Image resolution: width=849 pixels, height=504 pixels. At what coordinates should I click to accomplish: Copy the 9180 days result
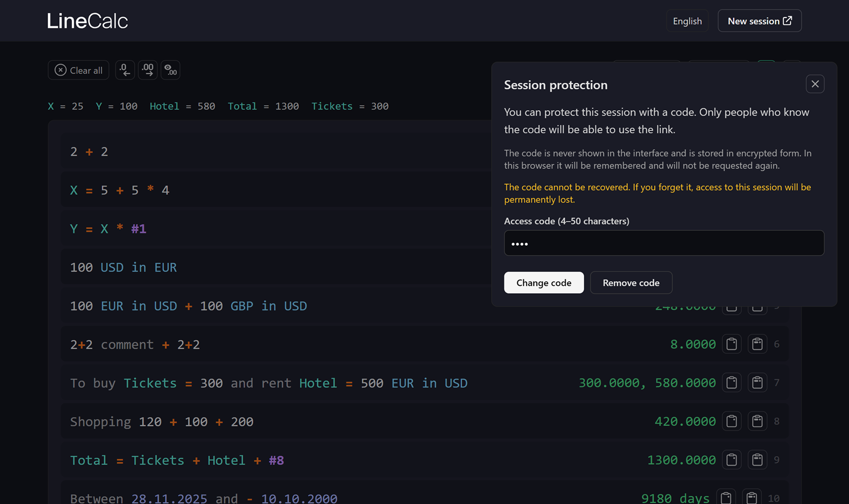(726, 497)
